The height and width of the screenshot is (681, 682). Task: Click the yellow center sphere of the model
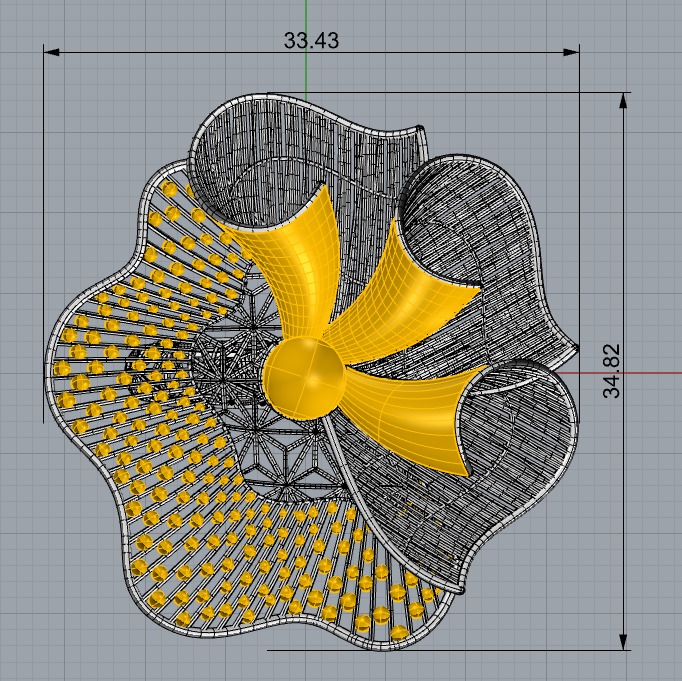click(x=304, y=378)
